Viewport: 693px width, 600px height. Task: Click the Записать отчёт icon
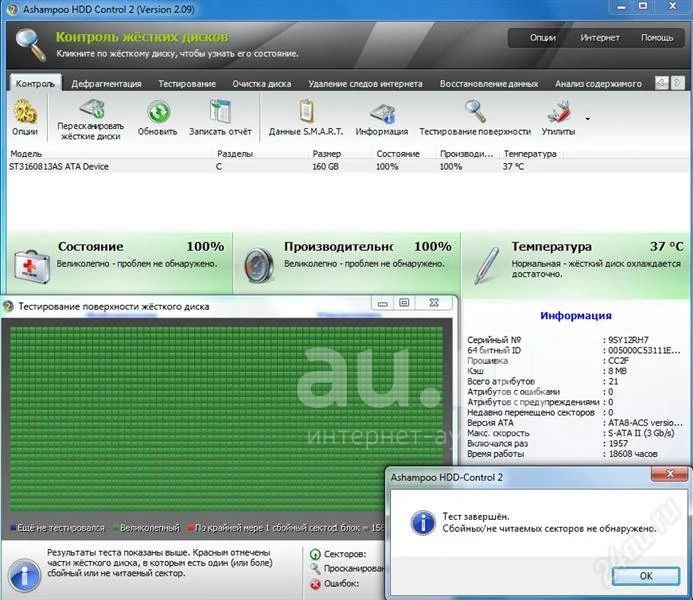click(220, 111)
